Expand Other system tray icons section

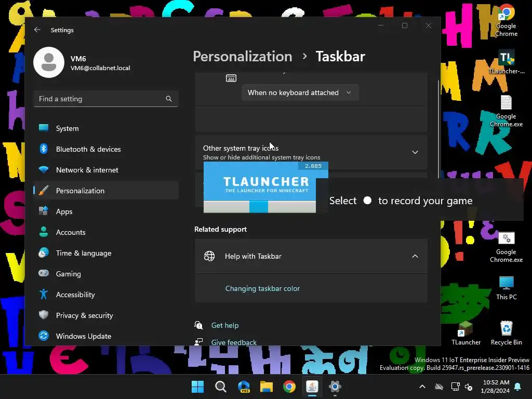(x=311, y=152)
